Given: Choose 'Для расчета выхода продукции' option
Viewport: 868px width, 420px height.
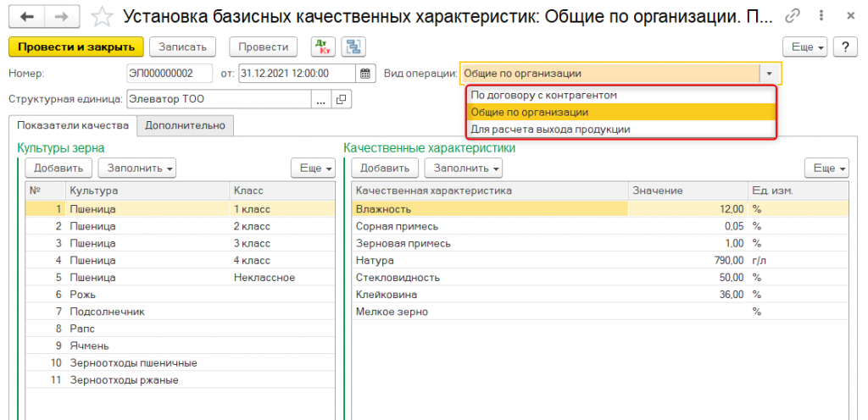Looking at the screenshot, I should pyautogui.click(x=550, y=129).
